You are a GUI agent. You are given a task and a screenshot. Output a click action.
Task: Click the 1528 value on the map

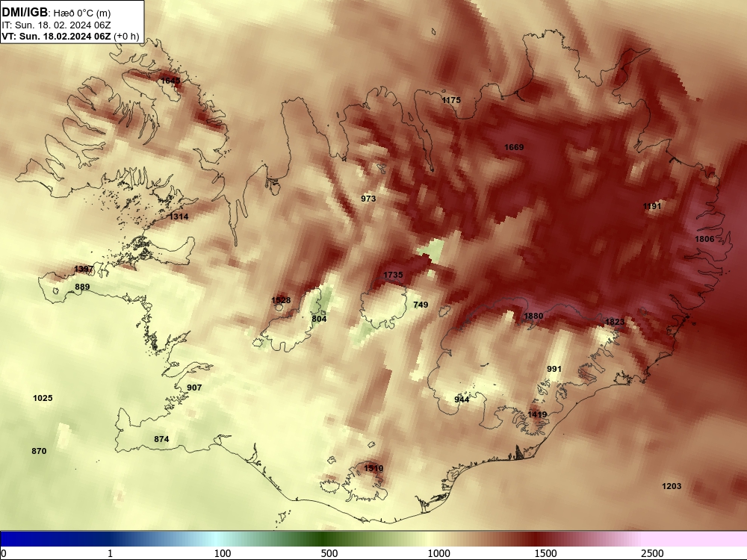click(x=281, y=300)
